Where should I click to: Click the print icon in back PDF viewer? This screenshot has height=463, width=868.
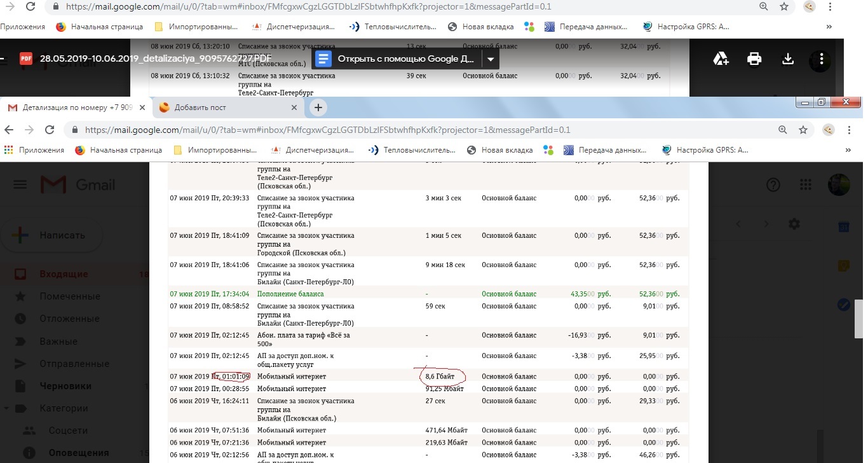coord(754,59)
